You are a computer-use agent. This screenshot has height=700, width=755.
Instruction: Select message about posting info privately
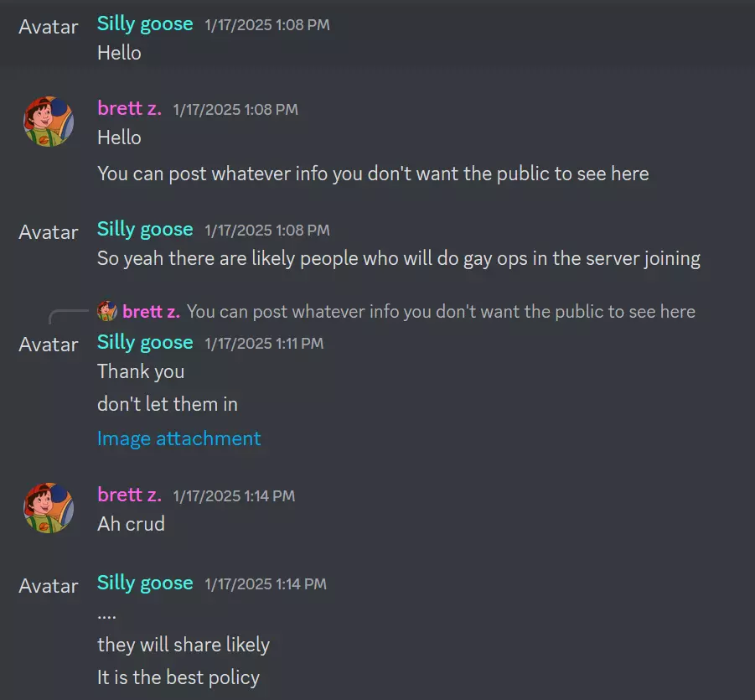(373, 174)
